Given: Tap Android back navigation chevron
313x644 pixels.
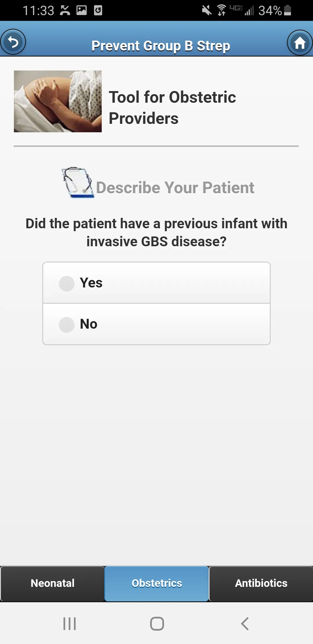Looking at the screenshot, I should 245,623.
